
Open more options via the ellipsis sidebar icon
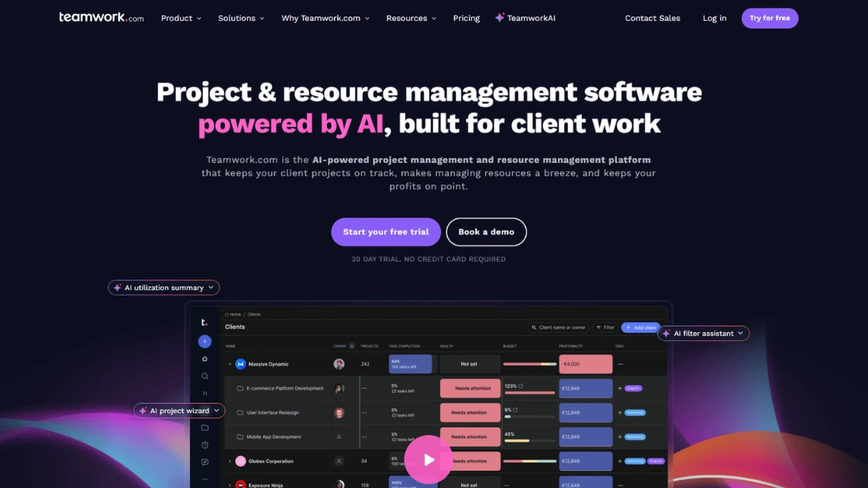[205, 479]
